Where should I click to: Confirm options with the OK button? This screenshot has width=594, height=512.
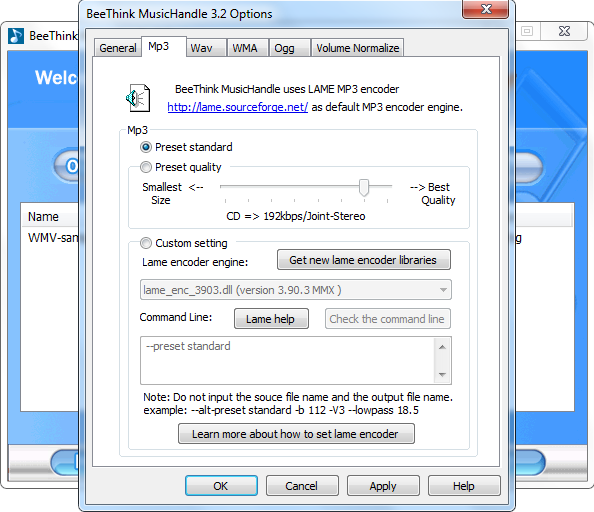point(221,485)
